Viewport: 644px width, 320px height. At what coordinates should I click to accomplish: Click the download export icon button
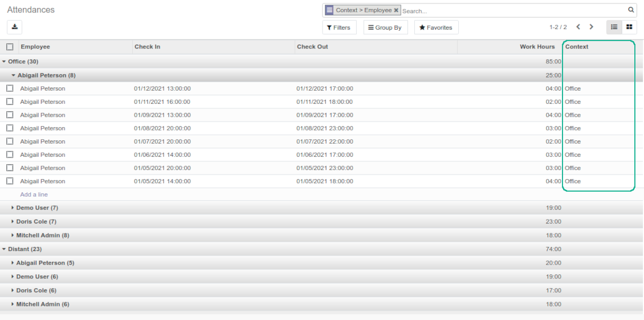(x=15, y=27)
